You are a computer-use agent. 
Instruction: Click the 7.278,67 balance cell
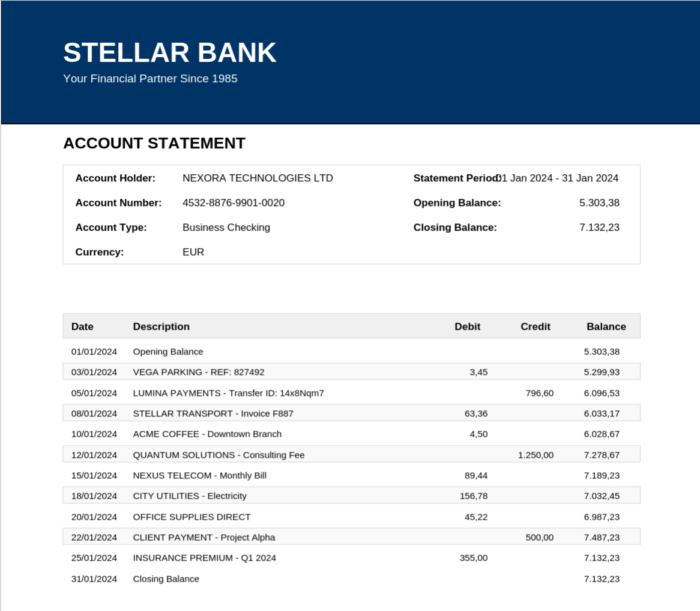602,455
